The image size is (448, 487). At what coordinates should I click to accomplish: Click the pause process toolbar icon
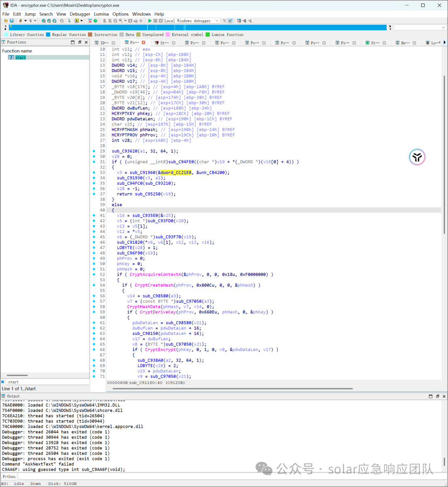click(x=156, y=21)
